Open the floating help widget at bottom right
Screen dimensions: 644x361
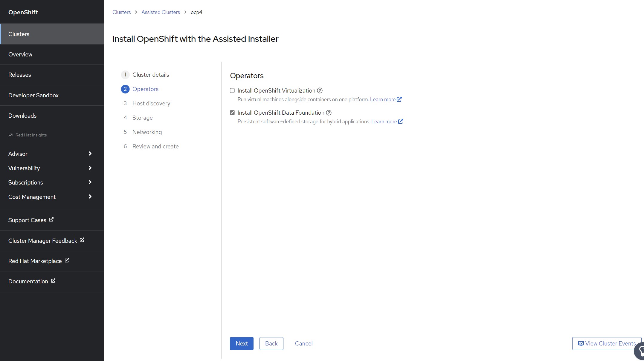point(639,351)
